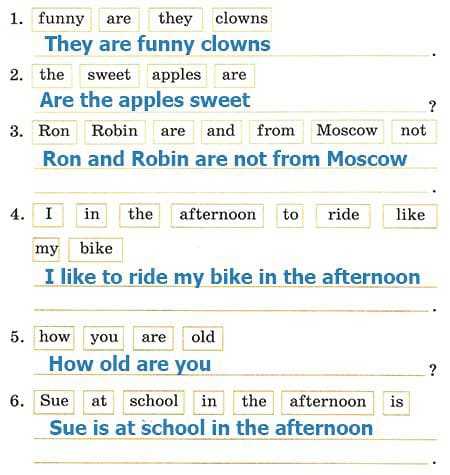Select the "bike" word box
The height and width of the screenshot is (475, 450).
click(x=96, y=250)
